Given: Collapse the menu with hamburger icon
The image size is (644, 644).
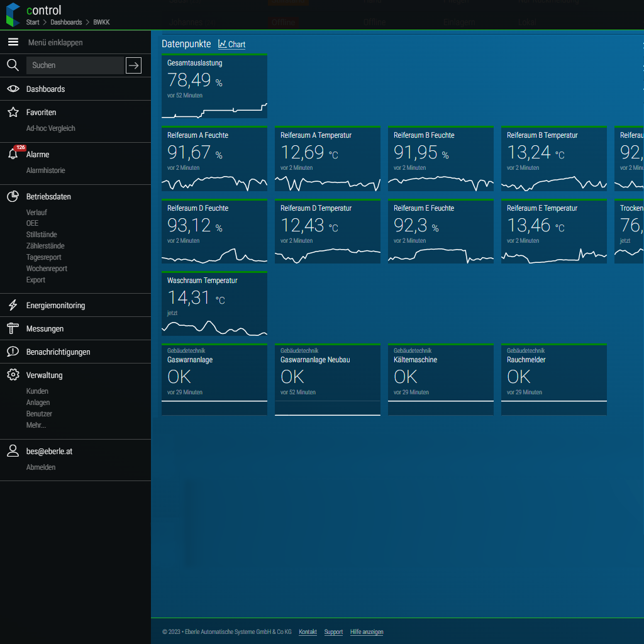Looking at the screenshot, I should tap(13, 42).
